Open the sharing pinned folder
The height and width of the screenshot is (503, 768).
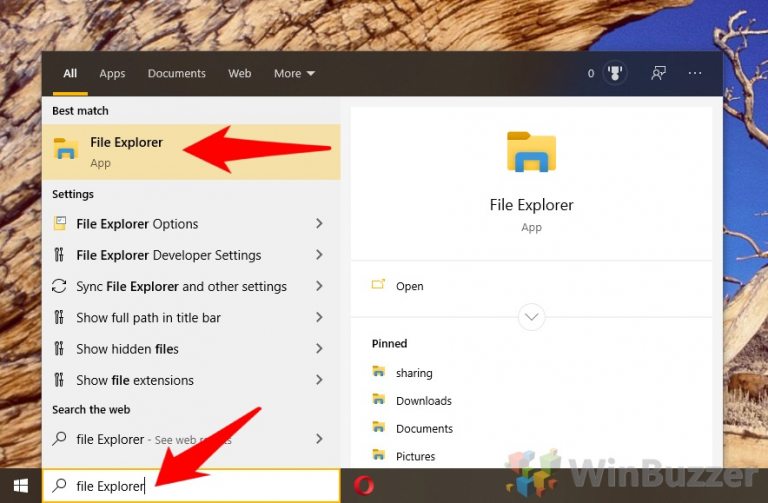pyautogui.click(x=414, y=373)
